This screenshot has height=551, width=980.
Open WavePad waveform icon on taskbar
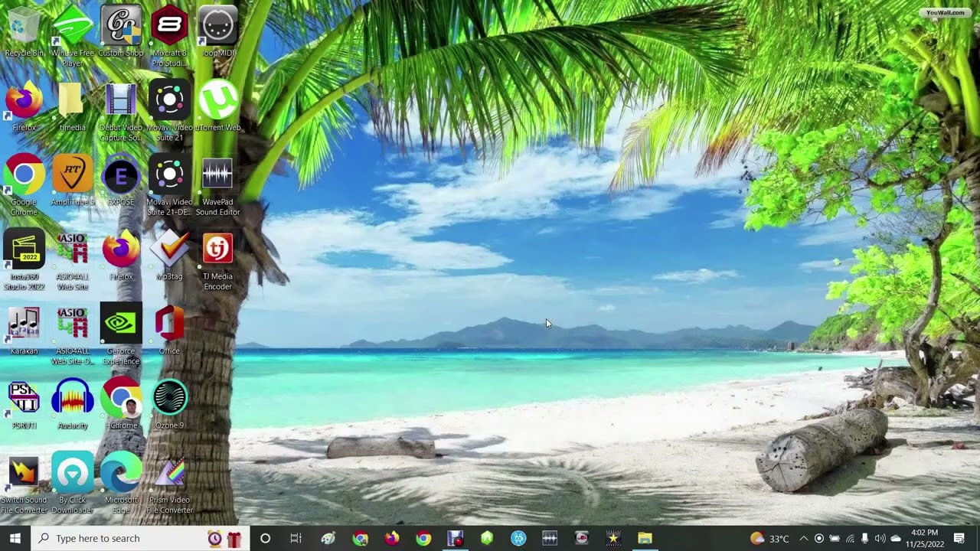pyautogui.click(x=550, y=538)
